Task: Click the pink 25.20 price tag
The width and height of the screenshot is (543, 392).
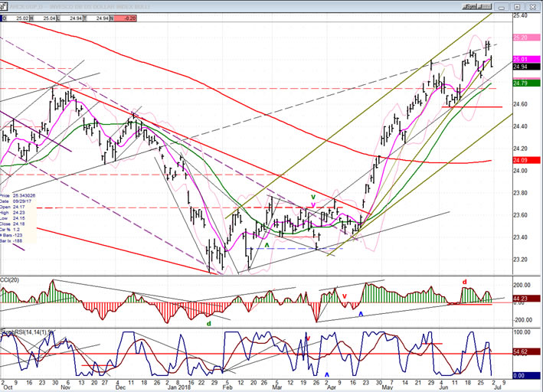Action: 526,38
